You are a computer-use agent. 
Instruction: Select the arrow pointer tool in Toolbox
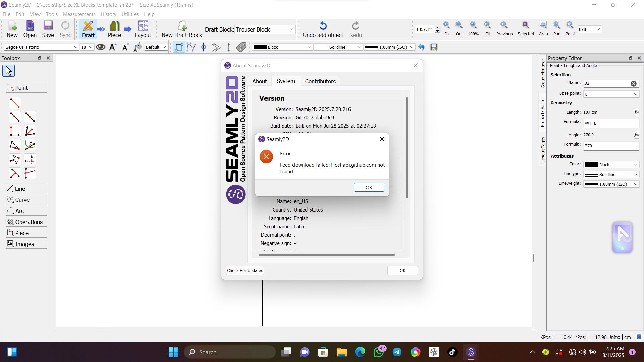[x=8, y=71]
